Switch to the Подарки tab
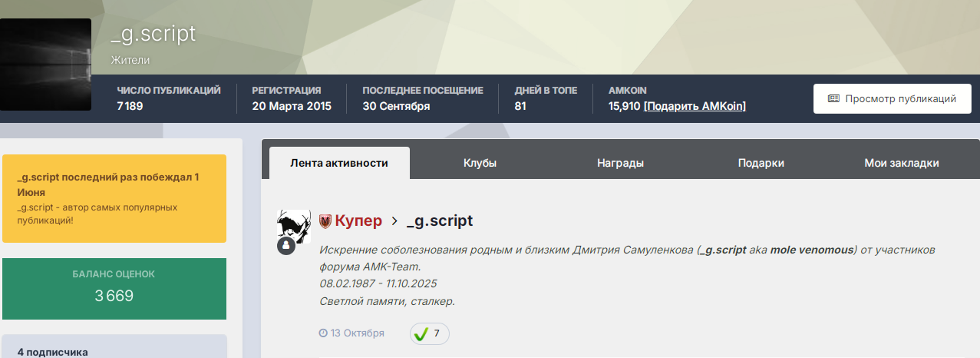This screenshot has width=980, height=358. (761, 163)
